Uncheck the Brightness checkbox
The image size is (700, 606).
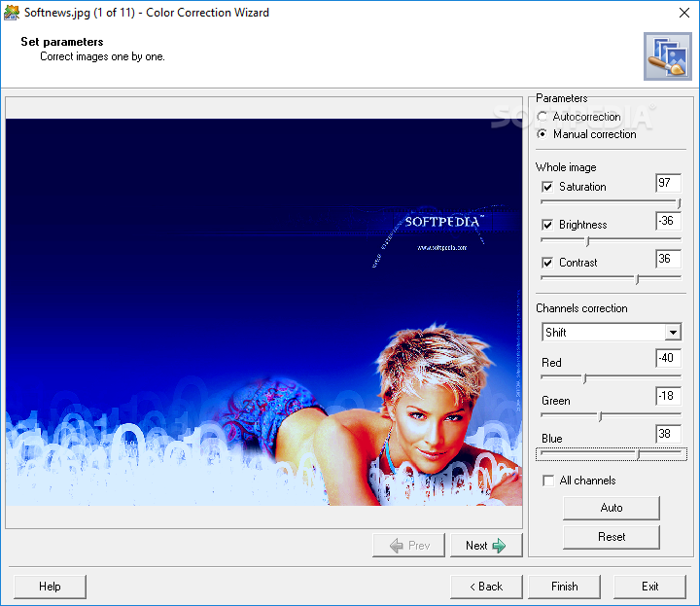tap(547, 225)
